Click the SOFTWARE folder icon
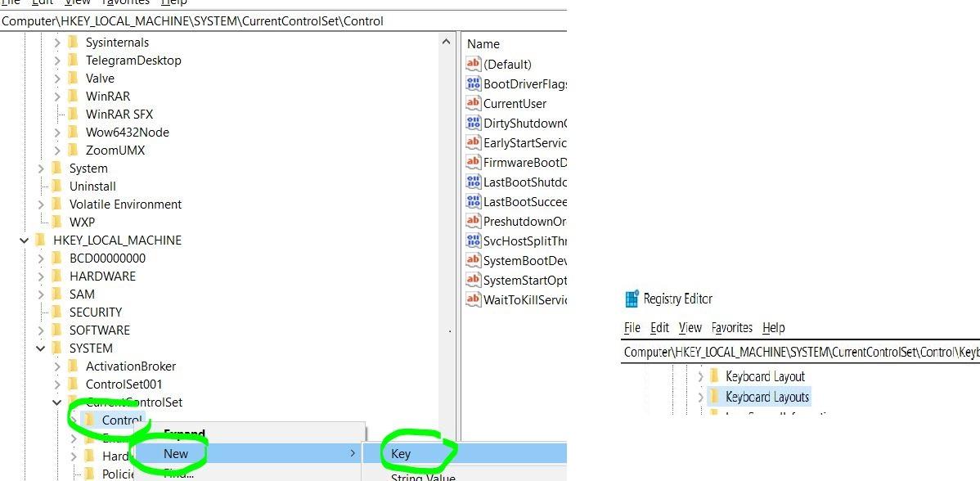 click(57, 330)
